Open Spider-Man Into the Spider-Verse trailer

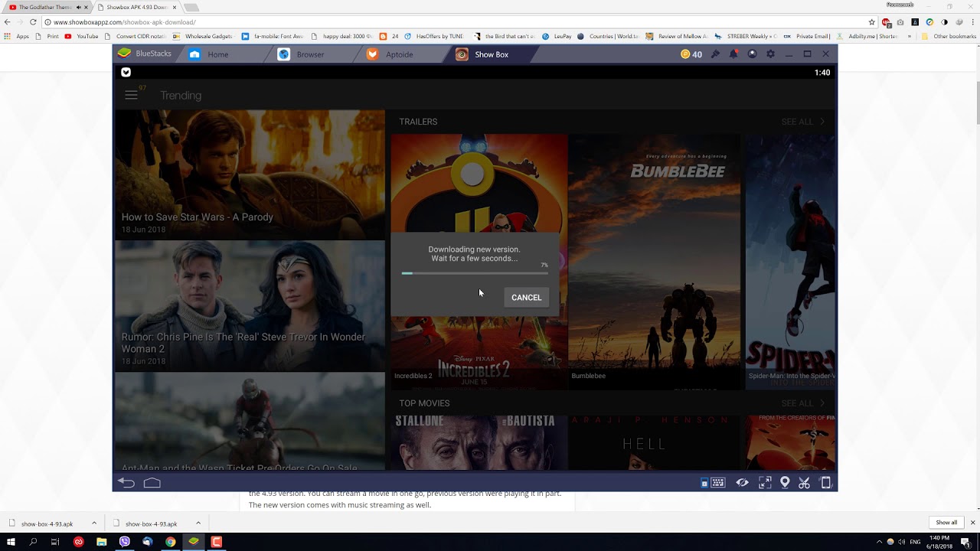[791, 262]
